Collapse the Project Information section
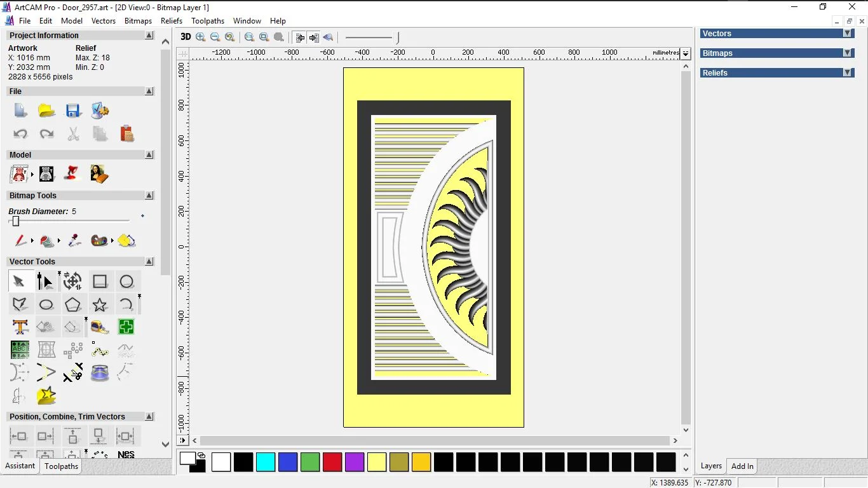 point(149,36)
